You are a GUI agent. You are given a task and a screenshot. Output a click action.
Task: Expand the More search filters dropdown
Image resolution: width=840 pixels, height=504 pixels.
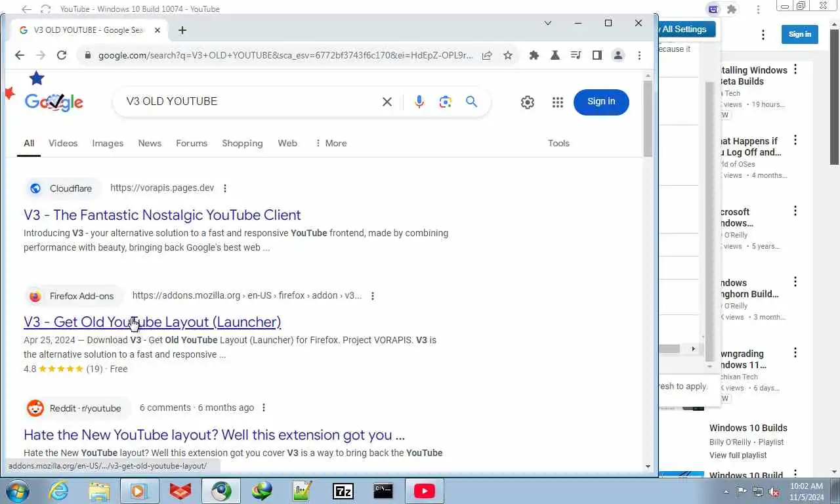point(331,143)
